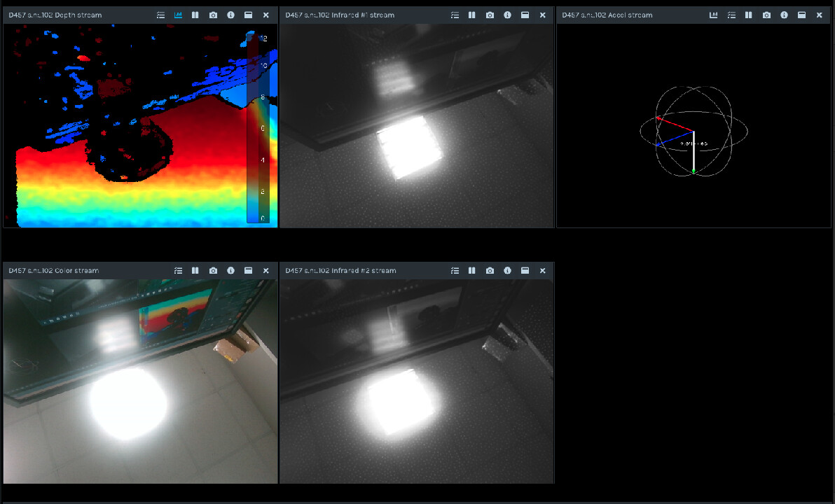Viewport: 835px width, 504px height.
Task: Toggle histogram colorbar in Depth stream
Action: [x=179, y=15]
